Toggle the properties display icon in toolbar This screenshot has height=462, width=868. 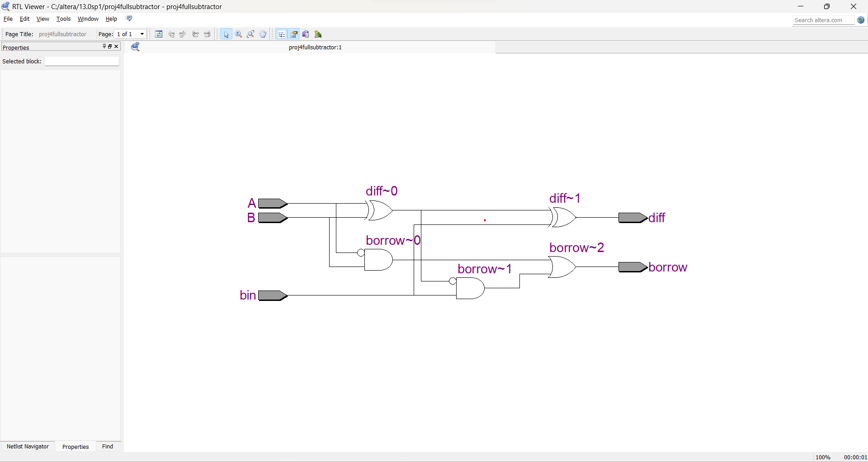294,34
